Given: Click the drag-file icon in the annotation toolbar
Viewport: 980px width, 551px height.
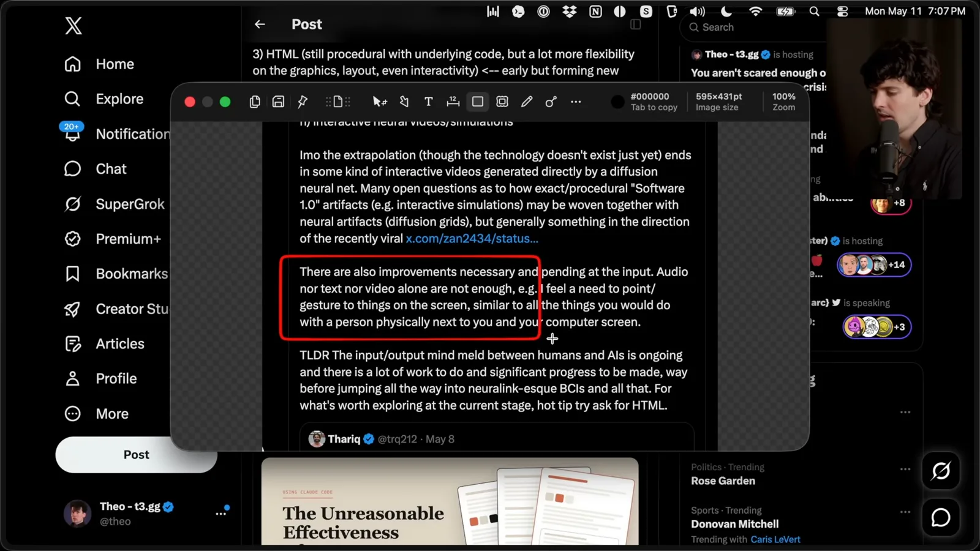Looking at the screenshot, I should pyautogui.click(x=338, y=102).
